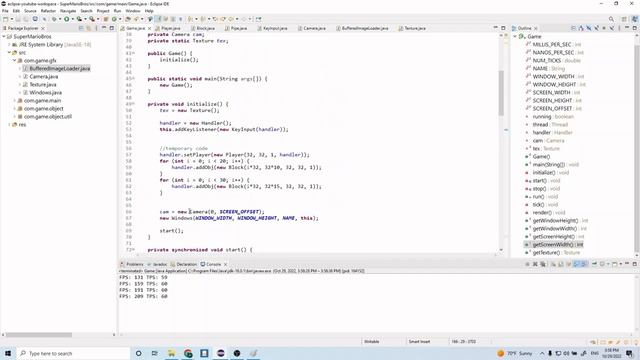This screenshot has width=640, height=360.
Task: Toggle Word Wrap in Console toolbar
Action: 569,264
